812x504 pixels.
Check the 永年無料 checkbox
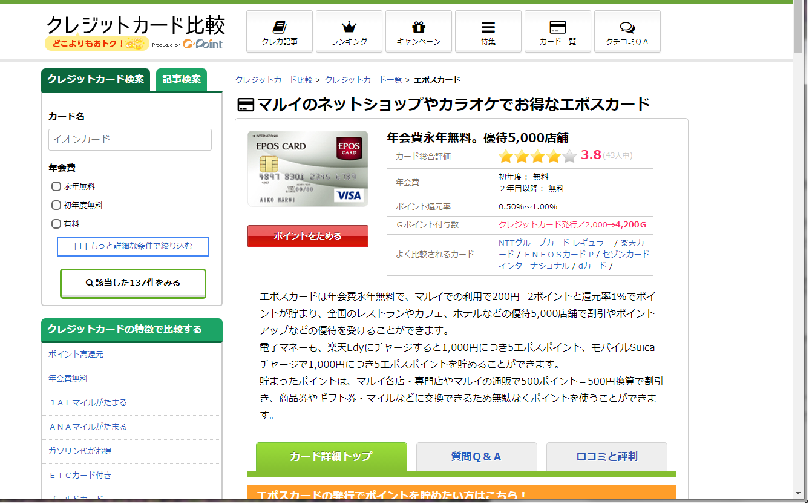[x=56, y=187]
